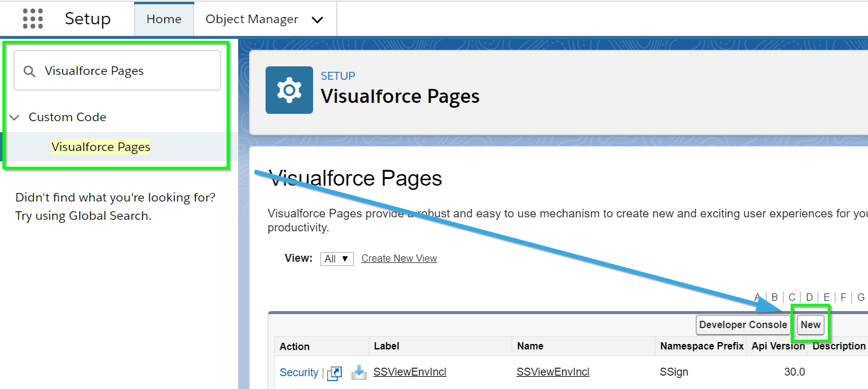Screen dimensions: 868x389
Task: Sort by Api Version column header
Action: pyautogui.click(x=778, y=346)
